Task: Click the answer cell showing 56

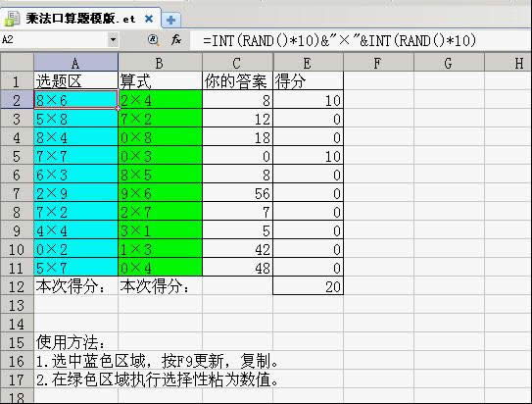Action: pos(237,193)
